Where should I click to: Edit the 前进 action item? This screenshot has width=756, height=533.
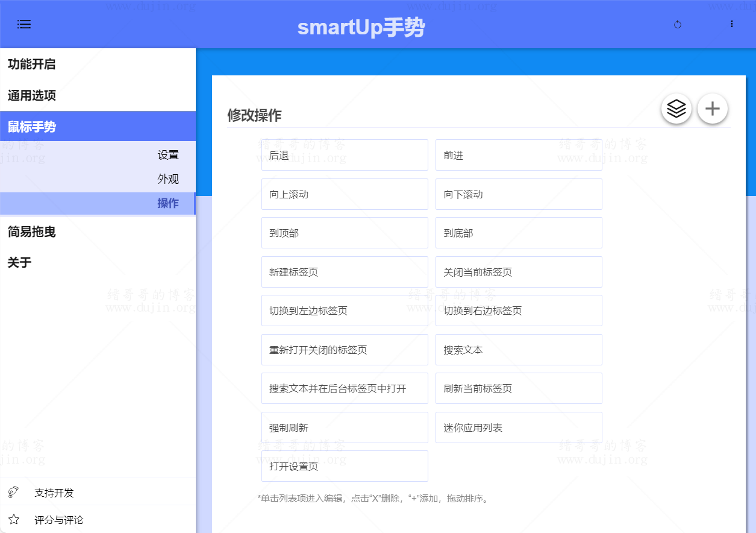519,155
